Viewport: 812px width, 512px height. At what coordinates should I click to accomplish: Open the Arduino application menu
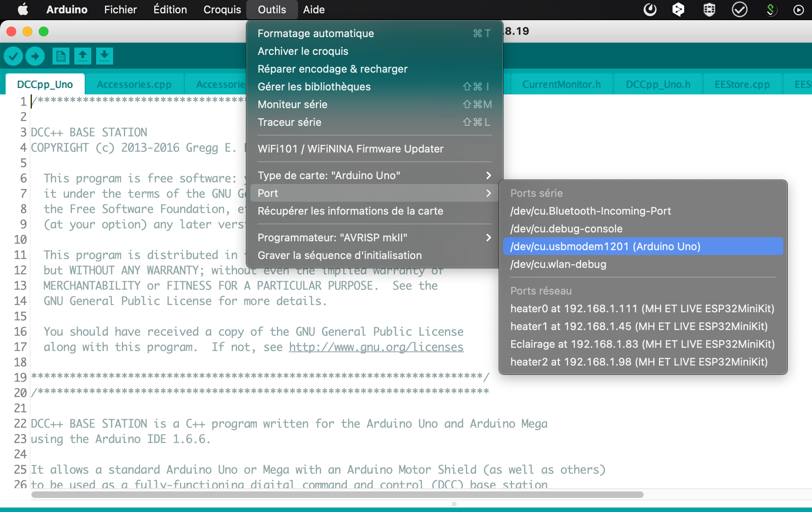coord(67,9)
